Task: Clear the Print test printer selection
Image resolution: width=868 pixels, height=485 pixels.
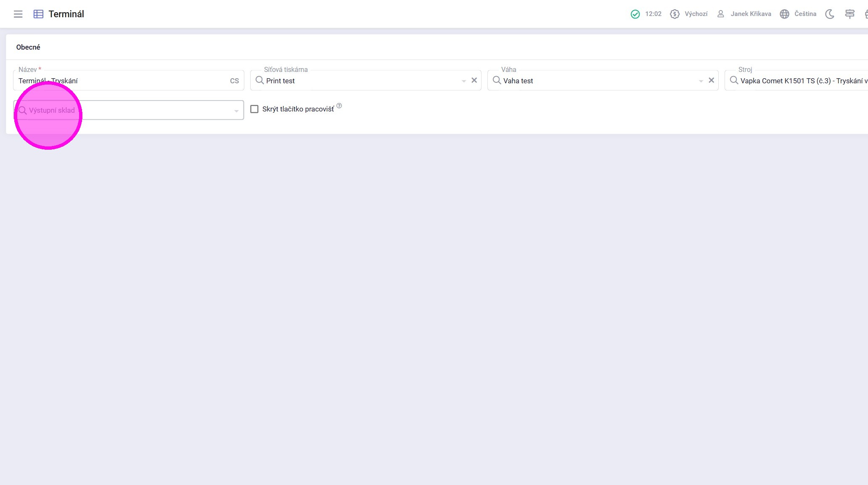Action: pyautogui.click(x=474, y=80)
